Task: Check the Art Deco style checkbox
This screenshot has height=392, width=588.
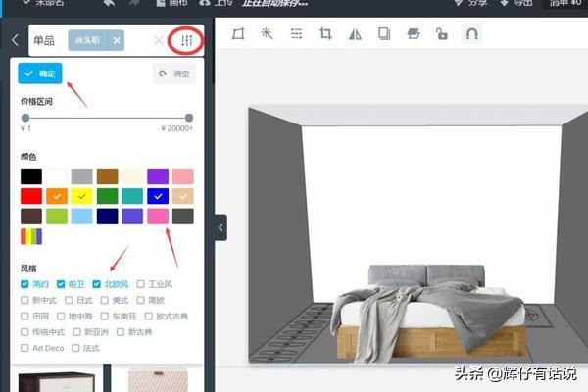Action: pos(25,348)
